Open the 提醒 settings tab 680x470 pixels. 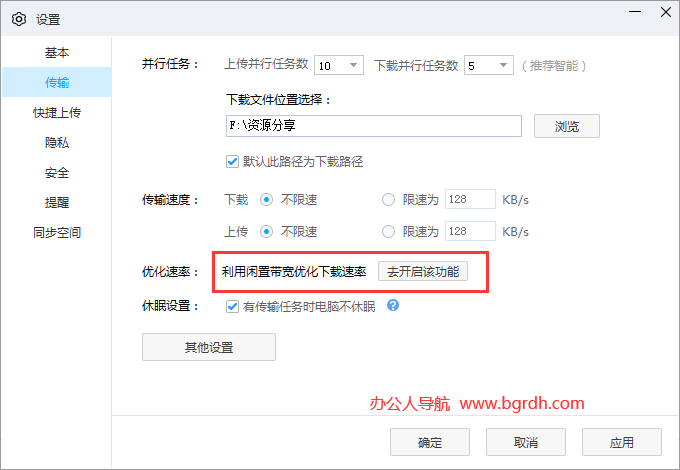click(x=57, y=202)
